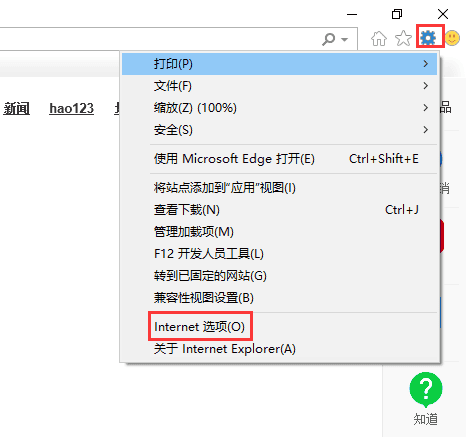The height and width of the screenshot is (437, 466).
Task: Select 查看下载(N) menu entry
Action: click(x=279, y=210)
